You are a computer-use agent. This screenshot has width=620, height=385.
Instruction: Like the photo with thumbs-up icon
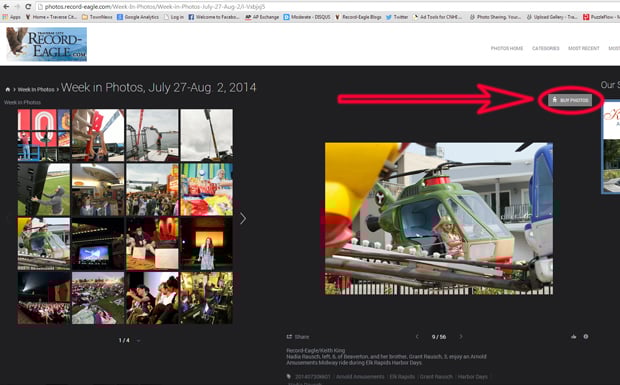573,337
